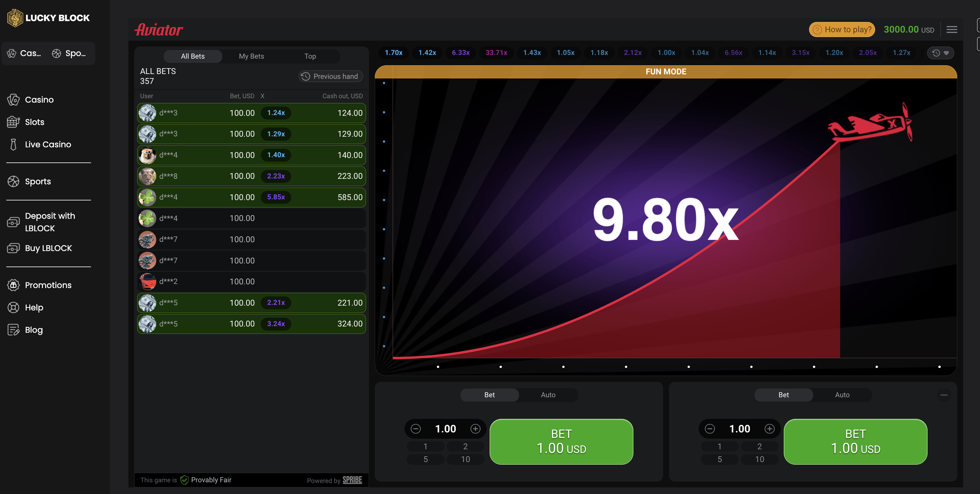Select quick amount 10 in right panel

tap(759, 460)
